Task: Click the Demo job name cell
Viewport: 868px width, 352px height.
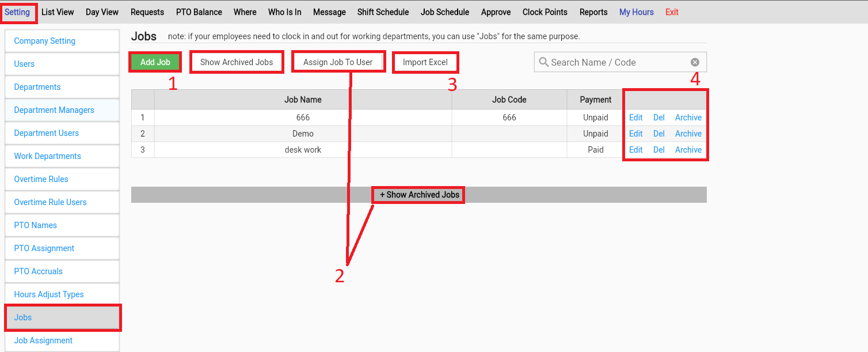Action: click(303, 134)
